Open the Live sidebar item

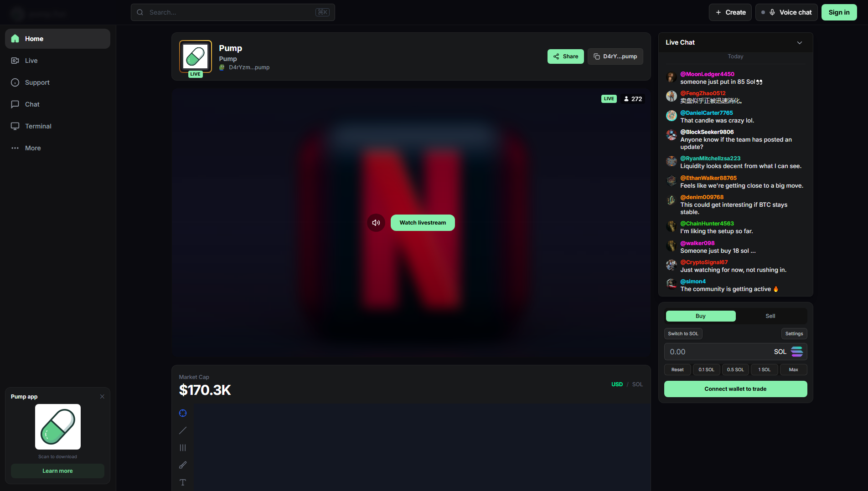coord(57,61)
